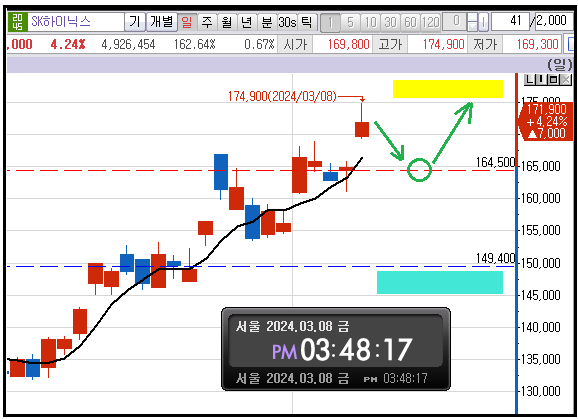Click the large PM 03:48:17 clock display
This screenshot has width=578, height=419.
pyautogui.click(x=342, y=349)
